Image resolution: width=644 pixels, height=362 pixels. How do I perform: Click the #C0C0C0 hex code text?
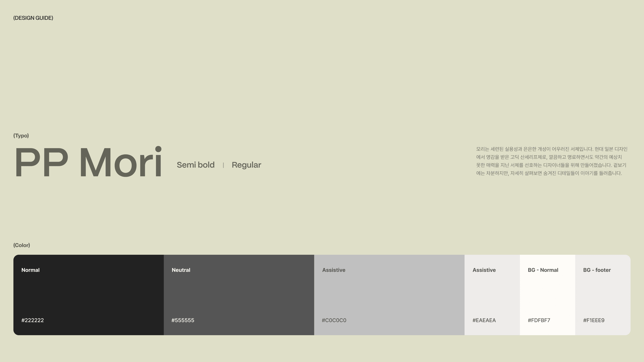pyautogui.click(x=334, y=320)
